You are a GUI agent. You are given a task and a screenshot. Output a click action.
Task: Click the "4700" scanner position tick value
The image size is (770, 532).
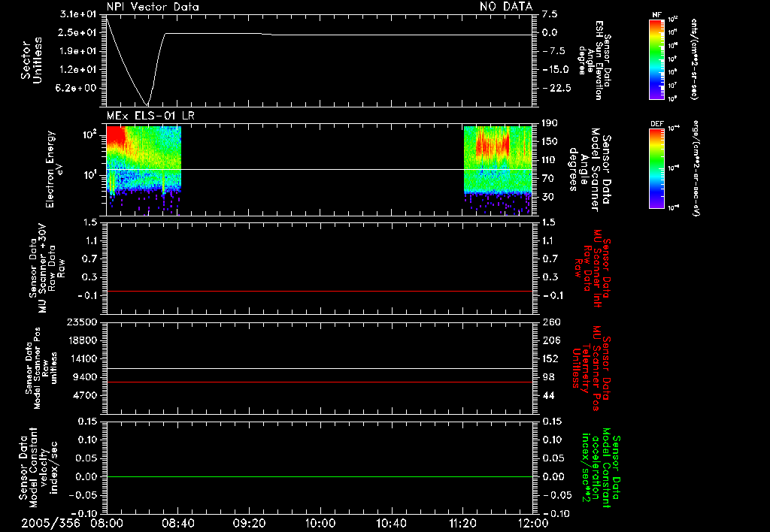[x=84, y=395]
